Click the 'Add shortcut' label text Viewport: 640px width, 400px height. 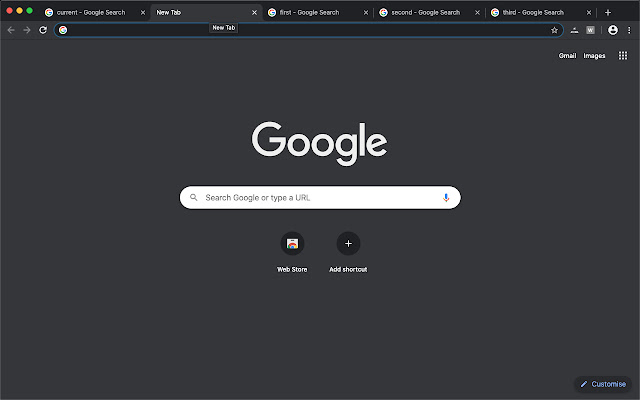(x=348, y=269)
